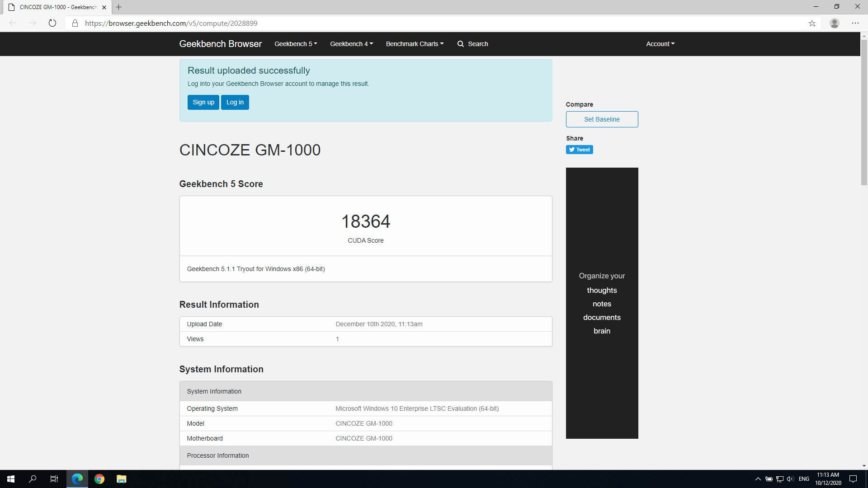Screen dimensions: 868x488
Task: Open network status tray icon
Action: point(780,479)
